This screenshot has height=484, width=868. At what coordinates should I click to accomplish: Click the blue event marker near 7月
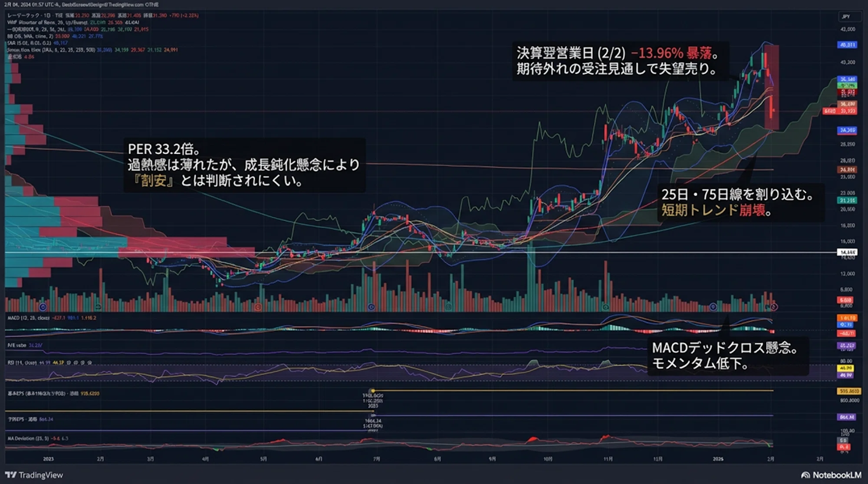click(371, 307)
